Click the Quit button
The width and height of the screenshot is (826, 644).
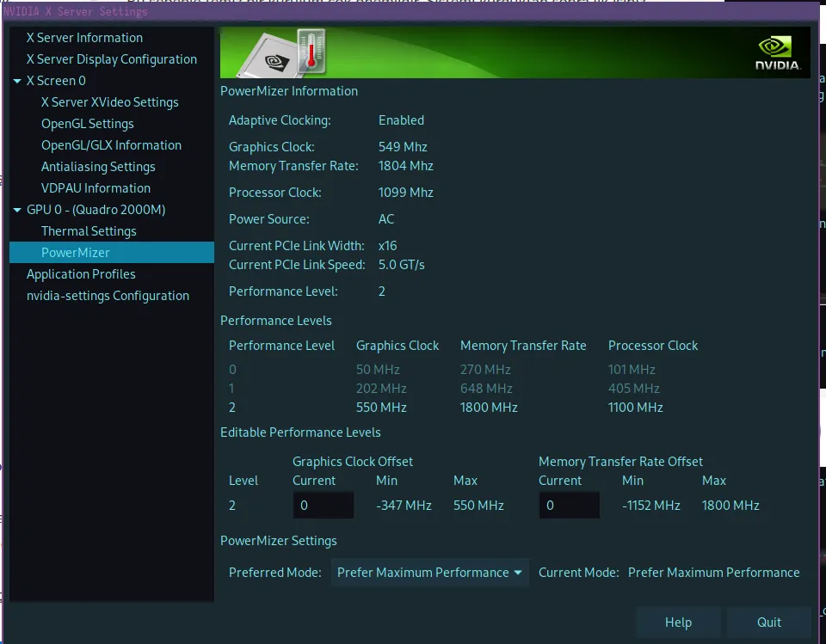tap(768, 623)
